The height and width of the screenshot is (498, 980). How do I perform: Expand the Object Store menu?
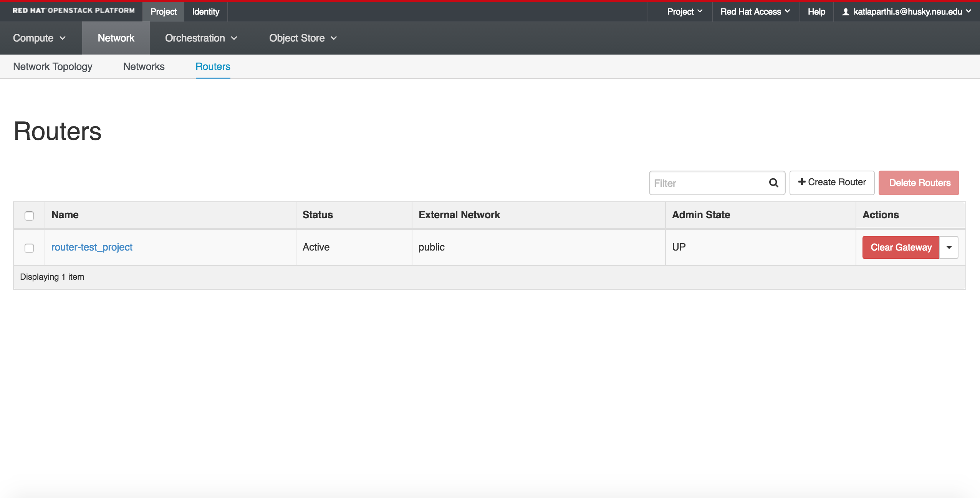303,38
